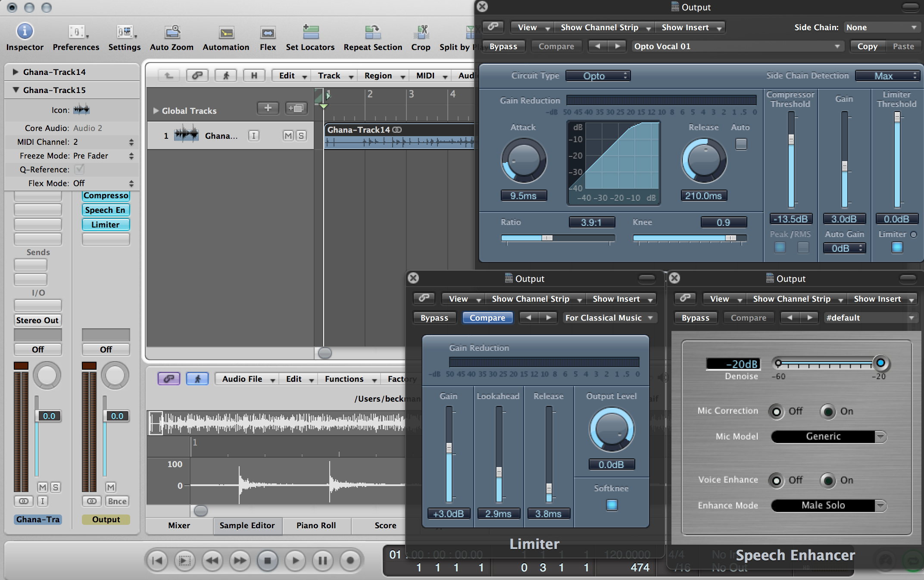Screen dimensions: 924x580
Task: Click the link icon in Compressor window
Action: coord(493,27)
